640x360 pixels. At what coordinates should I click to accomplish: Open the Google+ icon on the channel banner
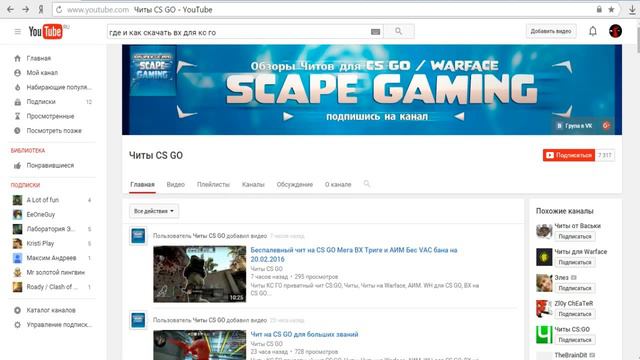606,126
